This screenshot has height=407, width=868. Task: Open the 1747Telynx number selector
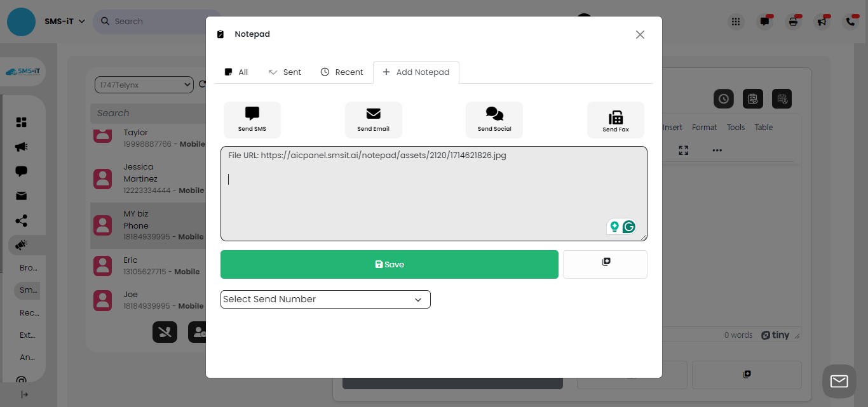[144, 84]
